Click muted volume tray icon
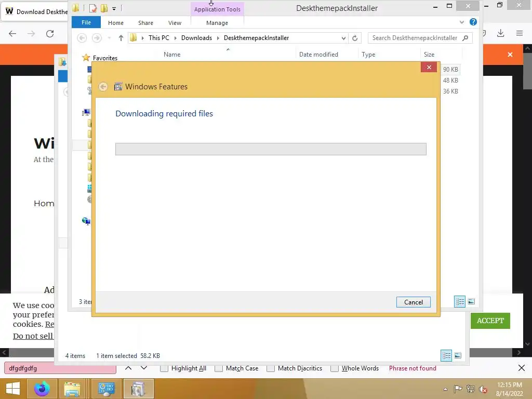 click(x=483, y=389)
